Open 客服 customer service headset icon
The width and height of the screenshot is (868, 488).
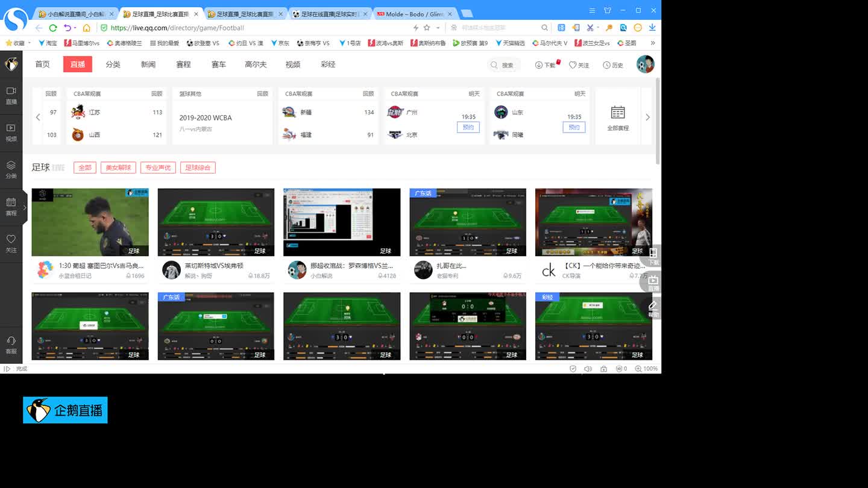(11, 341)
